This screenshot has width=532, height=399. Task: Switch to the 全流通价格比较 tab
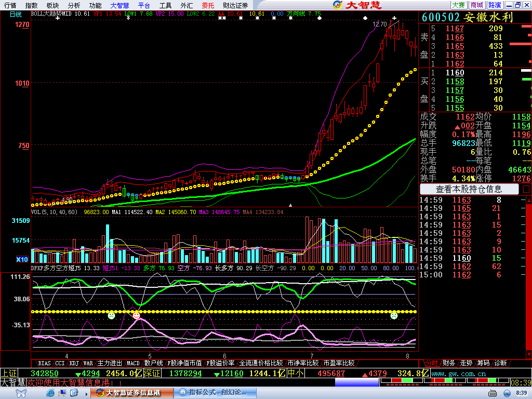click(x=261, y=363)
